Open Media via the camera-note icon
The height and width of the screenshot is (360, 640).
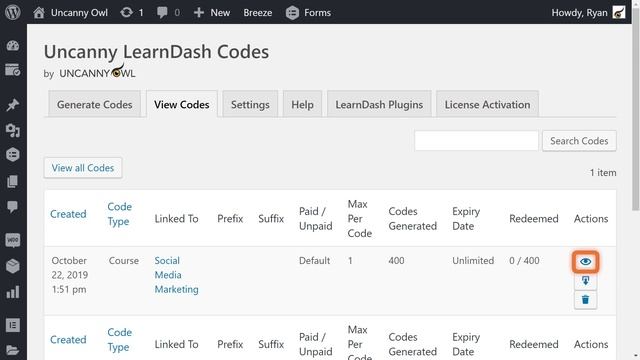[13, 130]
